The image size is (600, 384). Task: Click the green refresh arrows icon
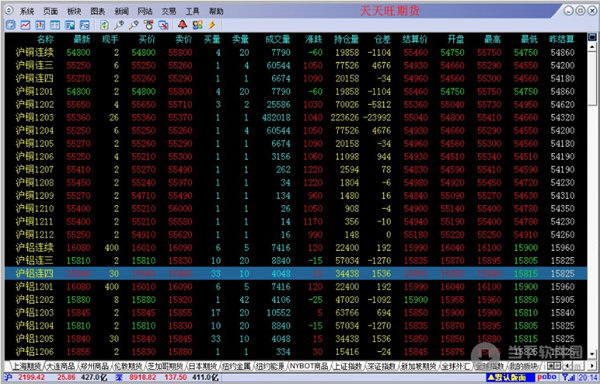pos(104,25)
